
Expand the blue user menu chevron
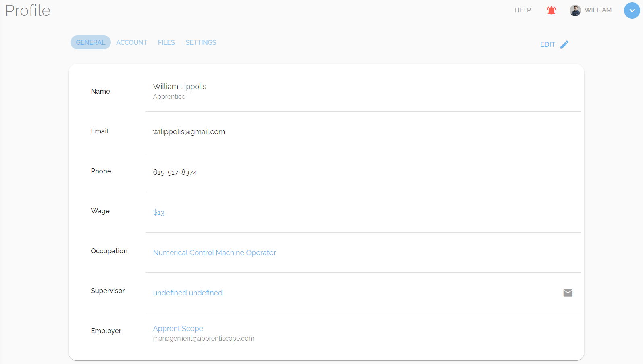(x=632, y=10)
